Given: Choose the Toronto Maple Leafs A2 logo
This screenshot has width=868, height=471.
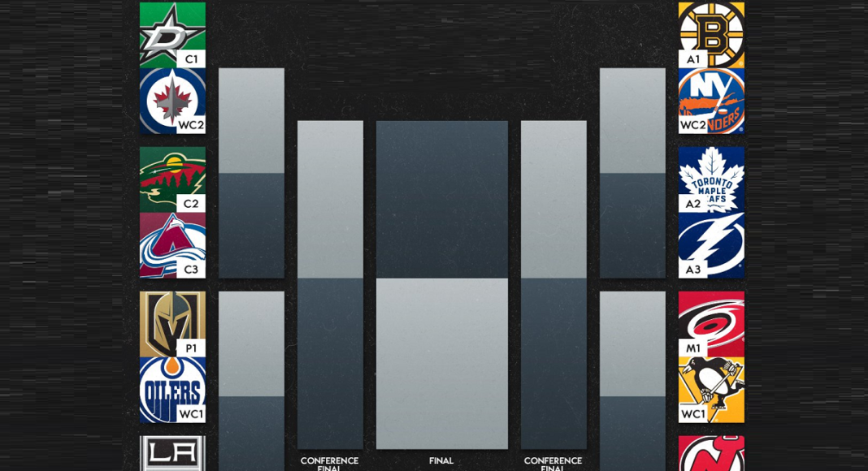Looking at the screenshot, I should (711, 179).
